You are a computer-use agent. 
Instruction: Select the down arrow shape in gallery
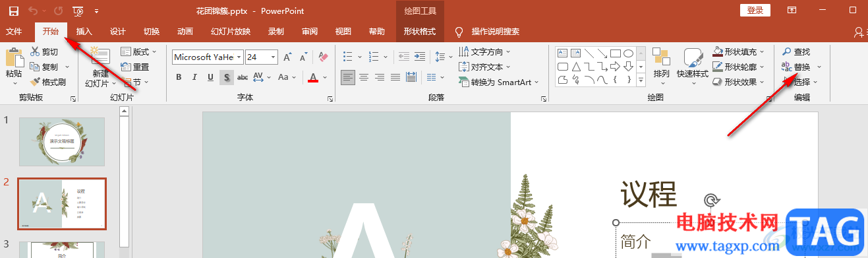click(629, 66)
